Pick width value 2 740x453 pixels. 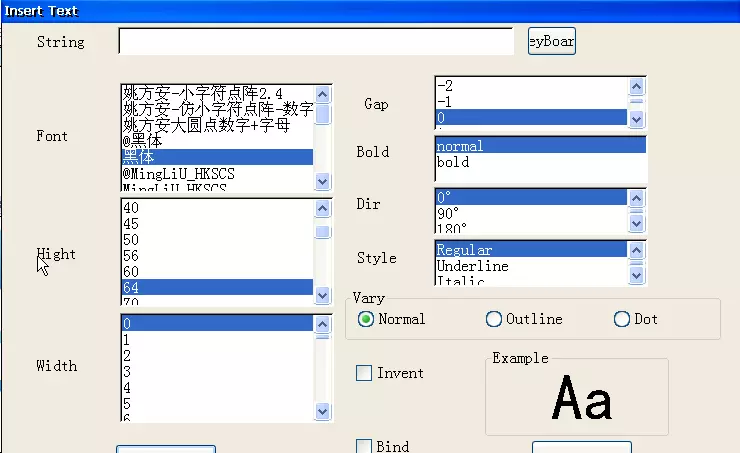(x=217, y=356)
